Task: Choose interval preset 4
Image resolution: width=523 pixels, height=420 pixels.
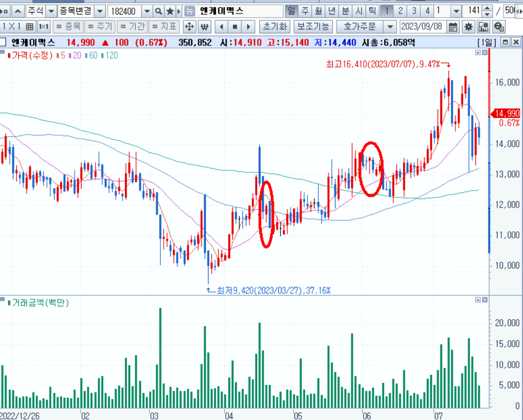Action: click(427, 11)
